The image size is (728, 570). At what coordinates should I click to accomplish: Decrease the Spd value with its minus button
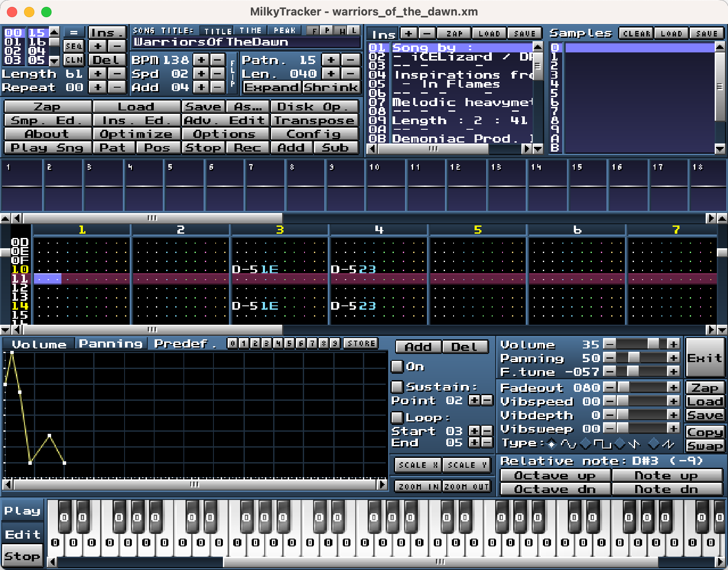218,74
